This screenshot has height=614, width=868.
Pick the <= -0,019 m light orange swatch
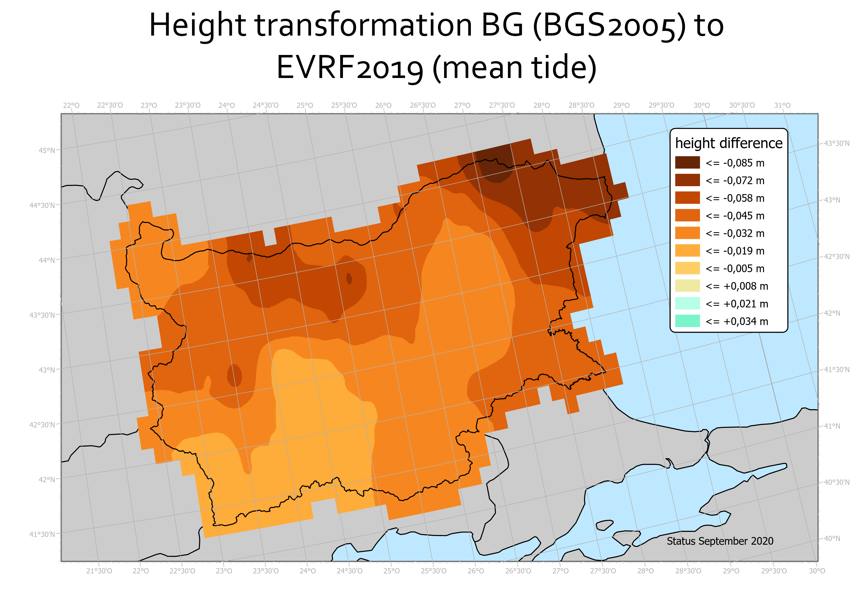coord(687,251)
